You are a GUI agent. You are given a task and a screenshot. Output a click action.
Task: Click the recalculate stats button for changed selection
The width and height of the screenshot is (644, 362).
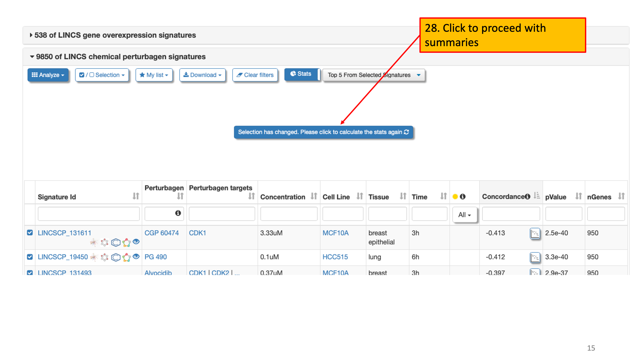click(x=323, y=132)
